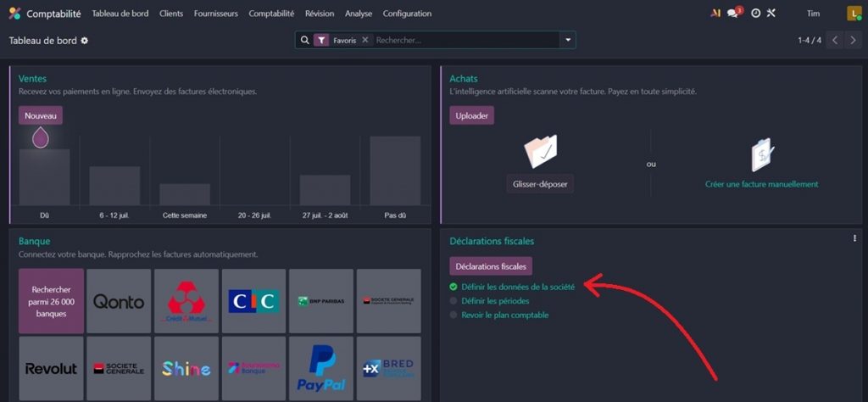Click the Pas dû chart bar
The height and width of the screenshot is (402, 868).
tap(395, 170)
